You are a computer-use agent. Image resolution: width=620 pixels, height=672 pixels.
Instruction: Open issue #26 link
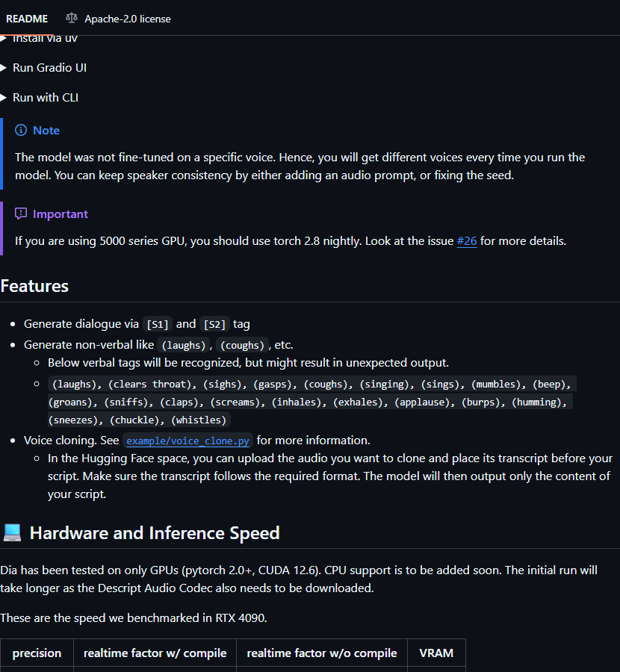(x=467, y=241)
